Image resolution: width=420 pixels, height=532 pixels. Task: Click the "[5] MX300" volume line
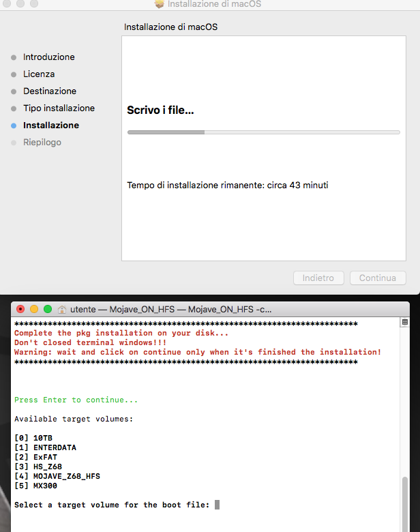point(35,486)
